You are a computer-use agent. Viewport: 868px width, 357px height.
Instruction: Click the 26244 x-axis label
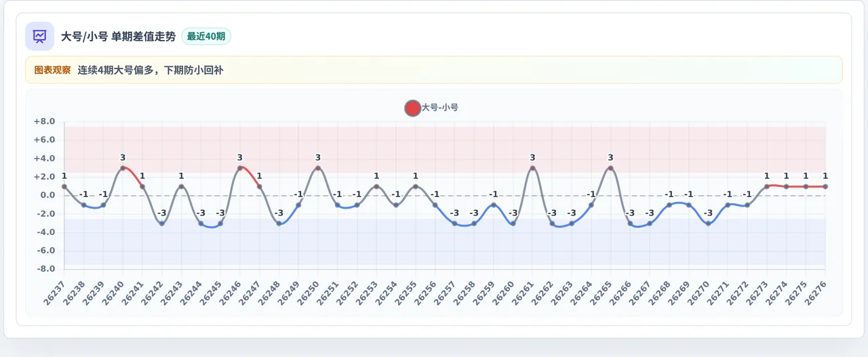point(192,294)
